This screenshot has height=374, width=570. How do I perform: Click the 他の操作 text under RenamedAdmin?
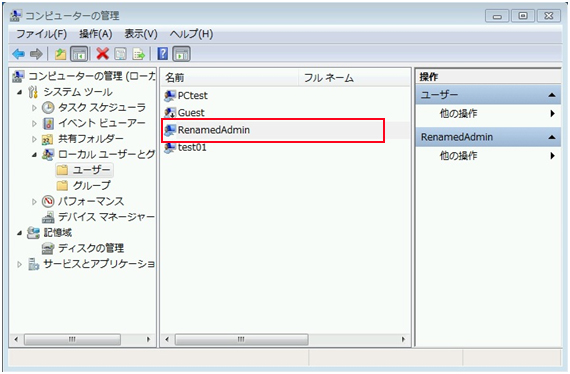(x=458, y=156)
